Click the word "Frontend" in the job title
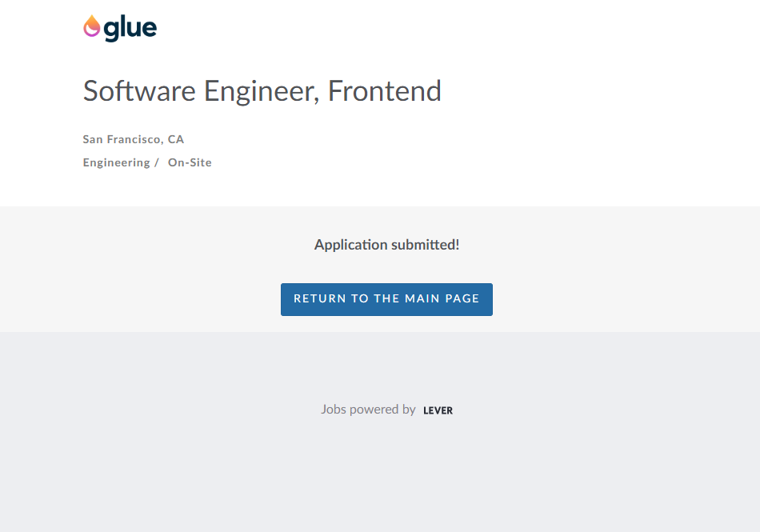Screen dimensions: 760x532 click(385, 91)
